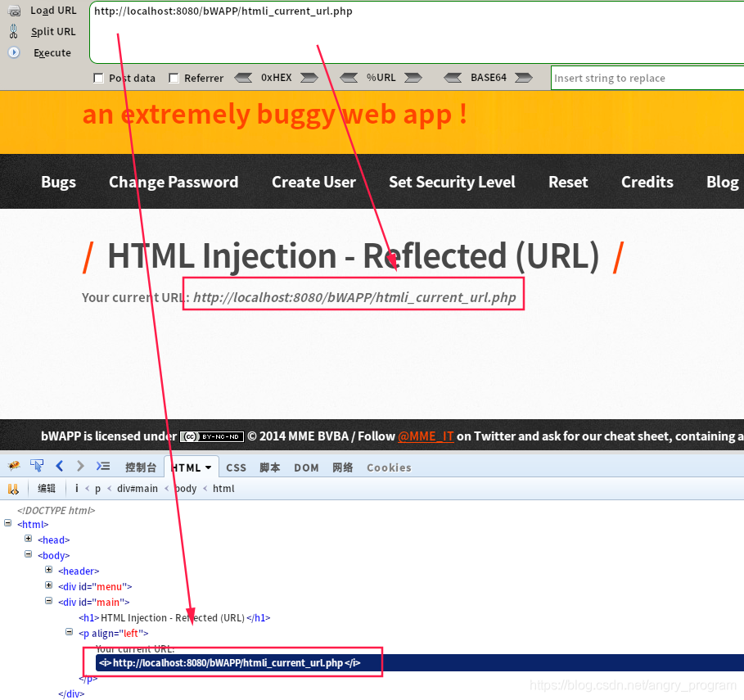Activate the inspect element pointer icon

tap(37, 466)
